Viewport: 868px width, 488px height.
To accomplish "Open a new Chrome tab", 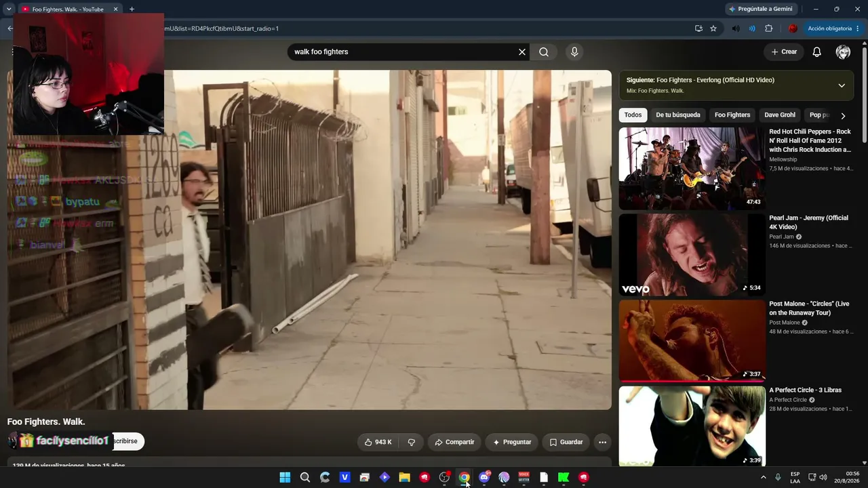I will click(x=132, y=9).
